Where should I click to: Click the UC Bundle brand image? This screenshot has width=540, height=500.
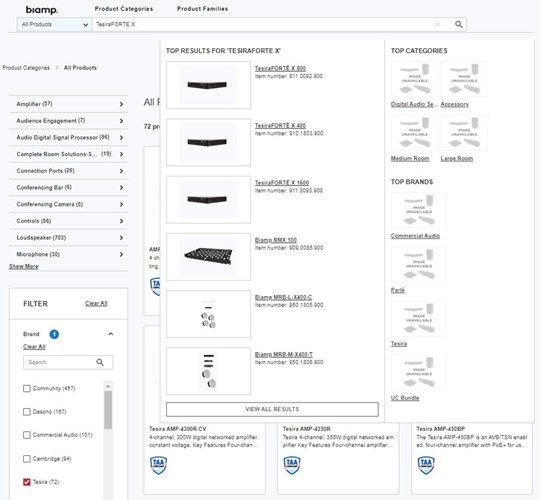419,373
